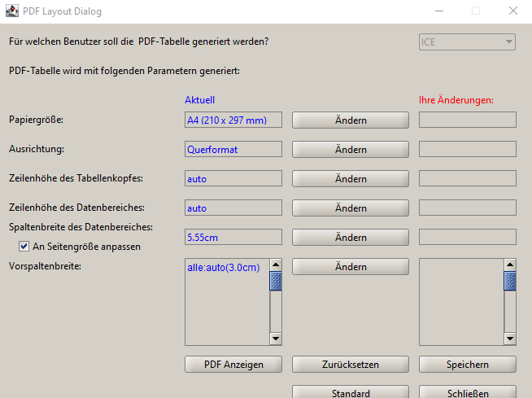Click Ändern button for Ausrichtung

tap(351, 150)
